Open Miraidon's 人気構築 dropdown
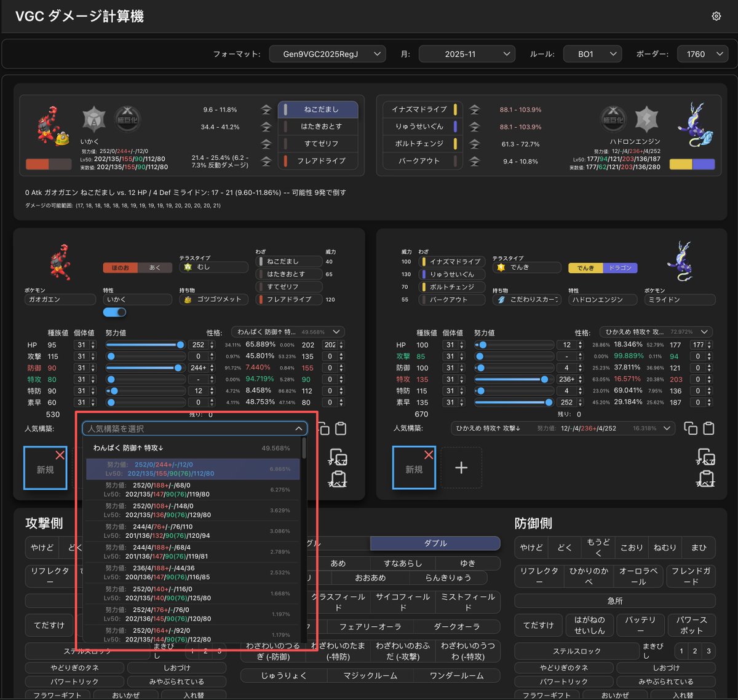Screen dimensions: 738x700 (562, 428)
